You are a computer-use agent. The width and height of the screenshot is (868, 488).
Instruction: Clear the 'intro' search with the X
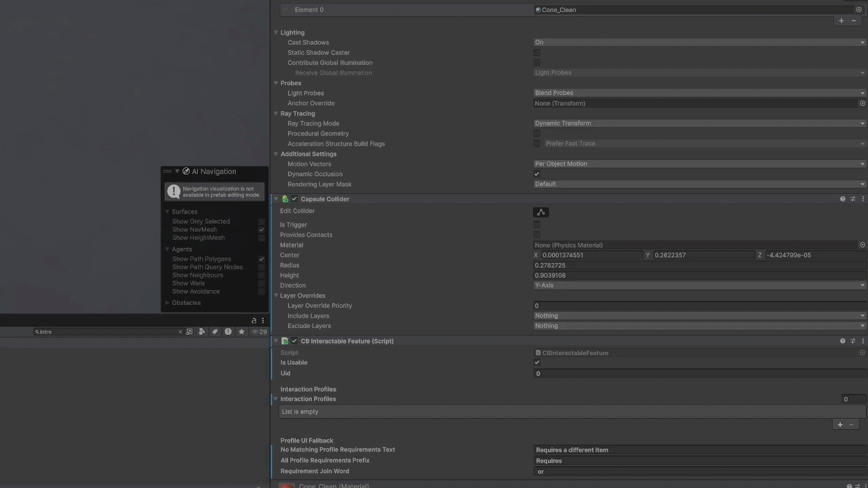180,331
